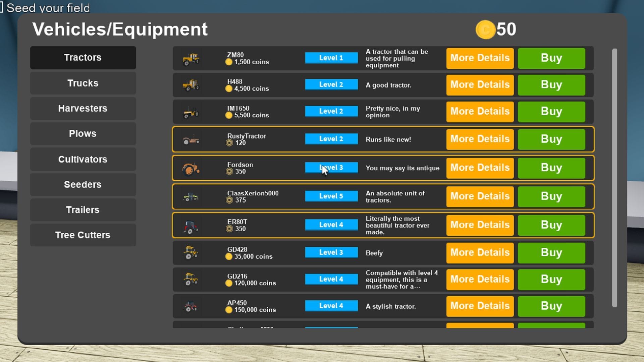Screen dimensions: 644x362
Task: Open the Tree Cutters category
Action: click(x=83, y=235)
